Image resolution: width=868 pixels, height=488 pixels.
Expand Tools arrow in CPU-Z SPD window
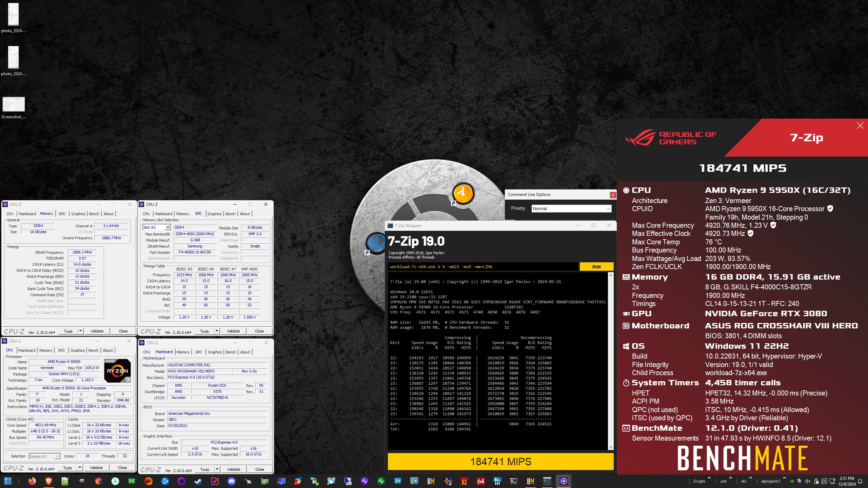point(217,331)
